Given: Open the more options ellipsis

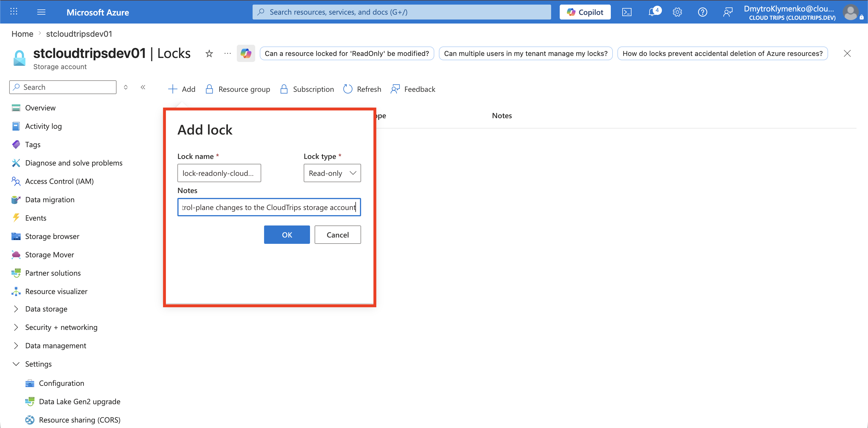Looking at the screenshot, I should pos(228,53).
